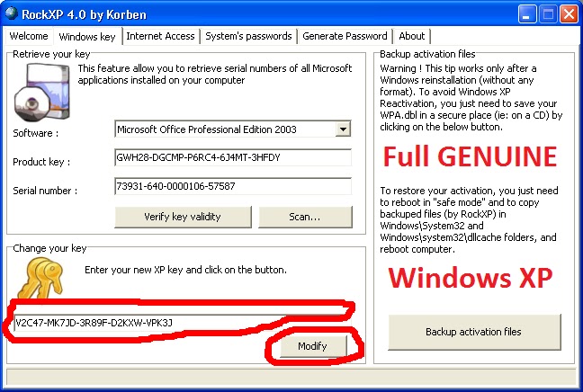Click the Modify button
Image resolution: width=583 pixels, height=392 pixels.
[313, 346]
